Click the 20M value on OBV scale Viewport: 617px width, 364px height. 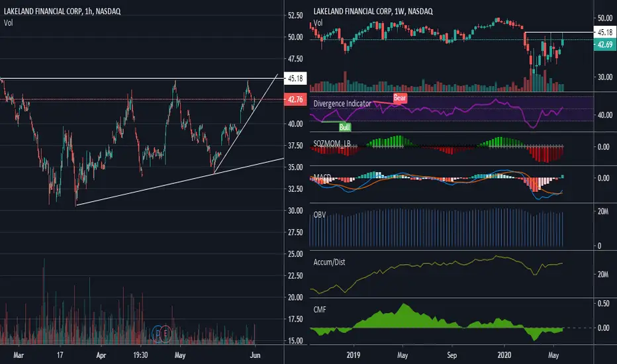coord(603,212)
